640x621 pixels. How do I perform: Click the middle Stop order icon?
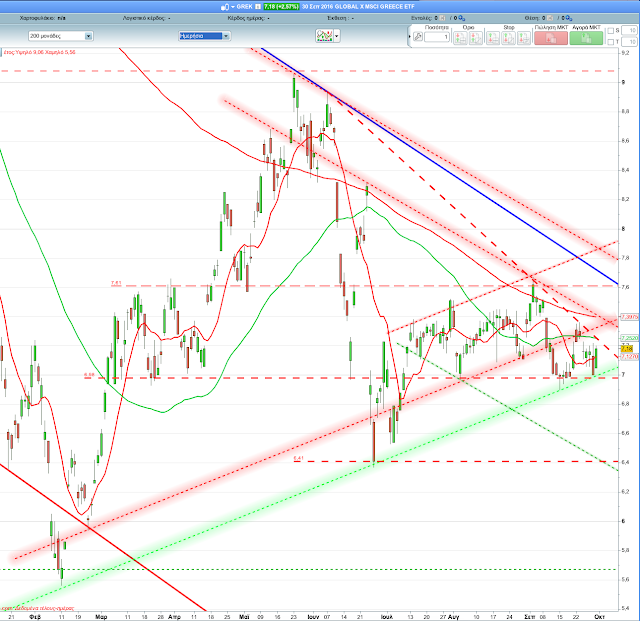tap(509, 38)
